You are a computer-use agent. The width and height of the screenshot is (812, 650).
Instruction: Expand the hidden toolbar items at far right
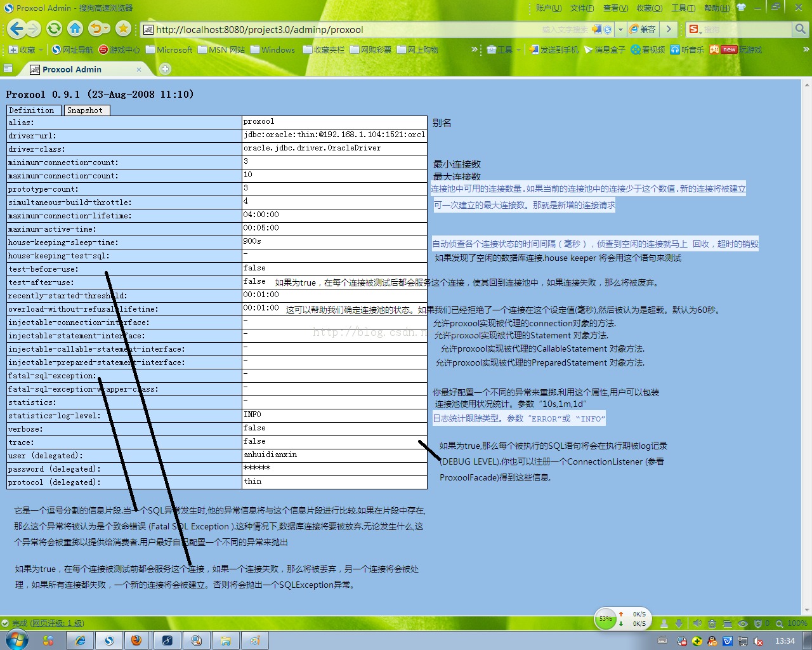[806, 50]
